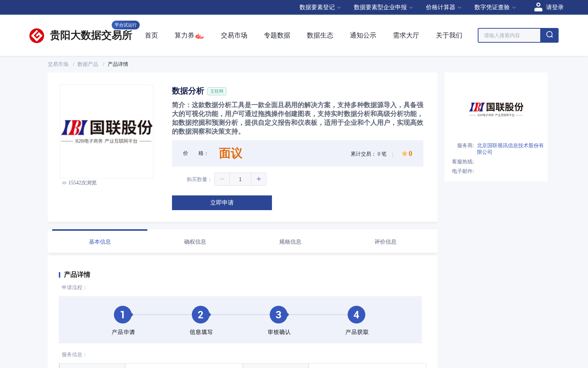Click step 4 circle 产品获取
This screenshot has width=588, height=368.
pyautogui.click(x=356, y=315)
